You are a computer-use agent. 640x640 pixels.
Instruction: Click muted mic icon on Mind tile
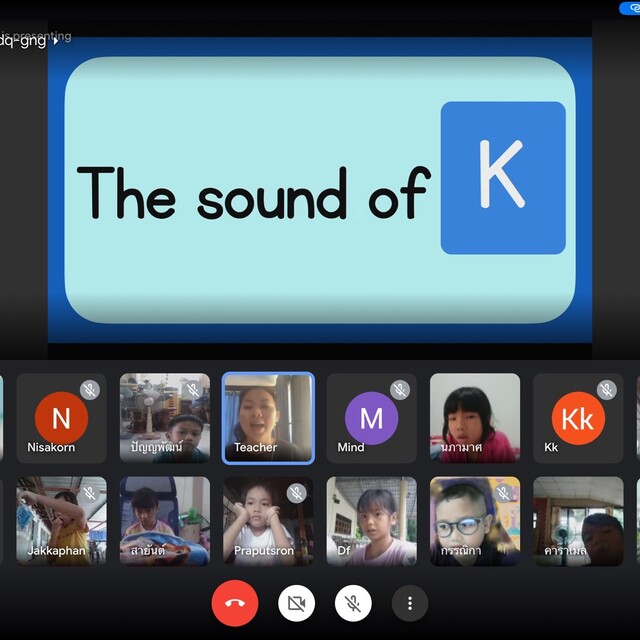tap(400, 390)
